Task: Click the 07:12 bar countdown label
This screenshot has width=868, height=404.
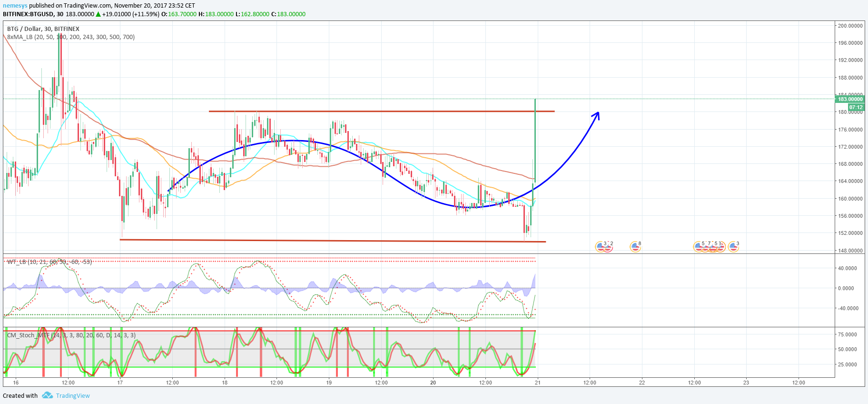Action: tap(856, 107)
